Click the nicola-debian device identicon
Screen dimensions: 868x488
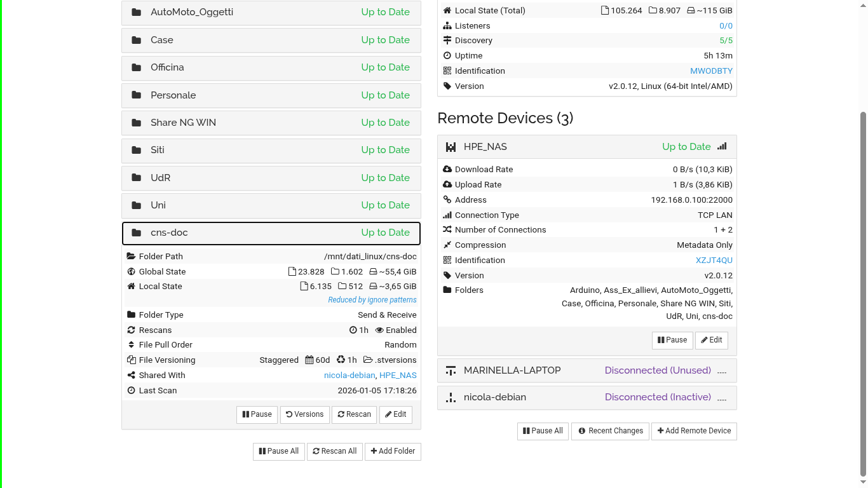451,398
